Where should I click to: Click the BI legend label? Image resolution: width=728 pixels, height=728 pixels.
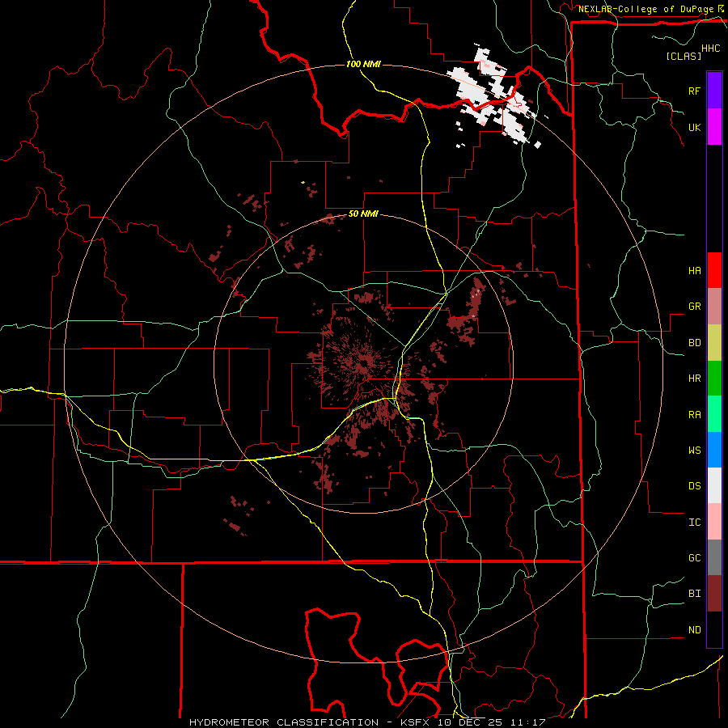point(694,594)
